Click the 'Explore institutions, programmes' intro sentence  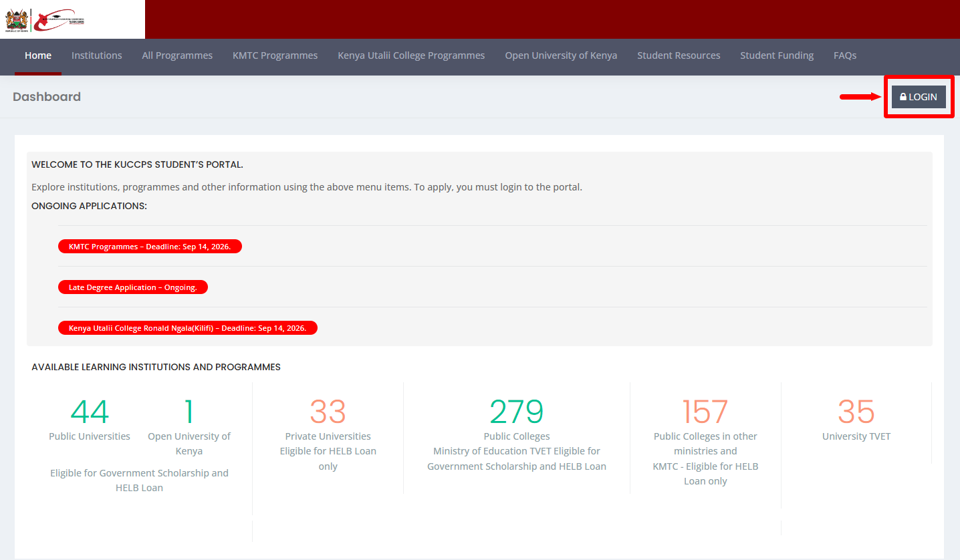pos(307,187)
